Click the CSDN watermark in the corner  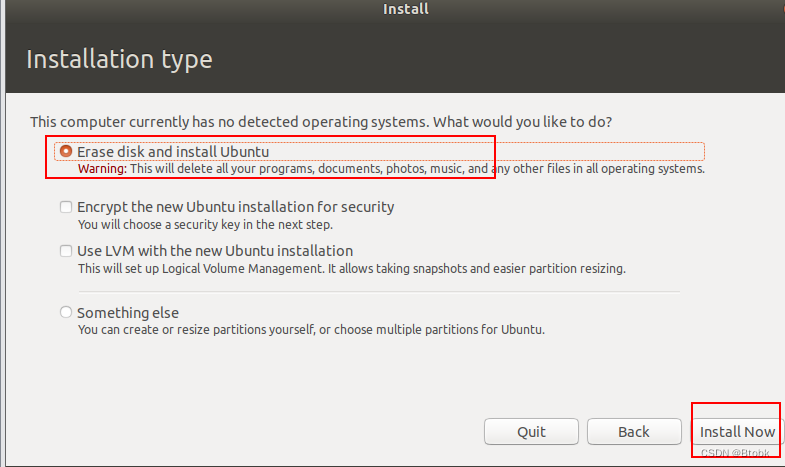point(734,453)
